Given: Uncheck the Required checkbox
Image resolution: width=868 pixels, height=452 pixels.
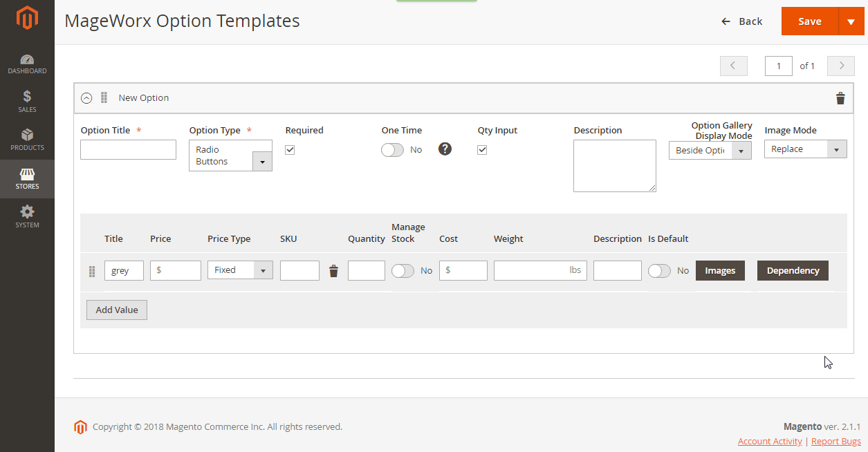Looking at the screenshot, I should [x=290, y=150].
